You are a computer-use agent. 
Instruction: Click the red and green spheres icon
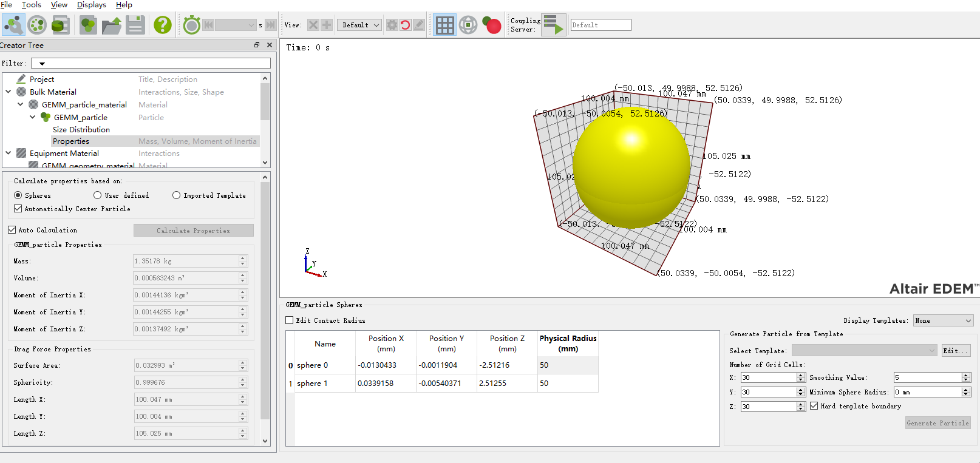pos(491,25)
